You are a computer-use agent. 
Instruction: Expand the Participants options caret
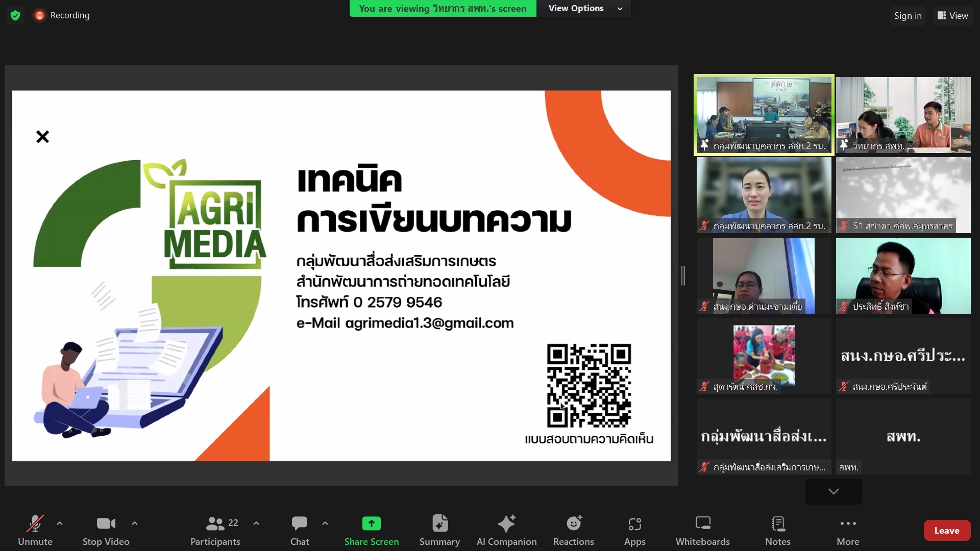tap(256, 523)
